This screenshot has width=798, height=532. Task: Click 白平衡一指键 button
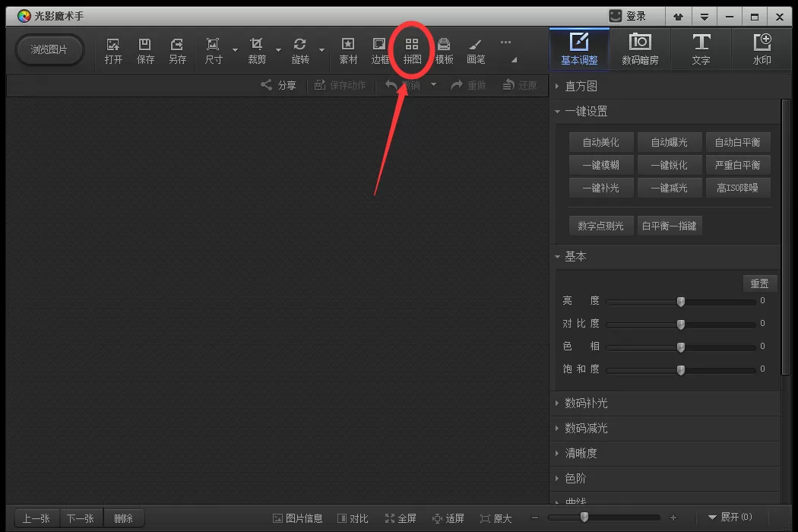(x=670, y=226)
